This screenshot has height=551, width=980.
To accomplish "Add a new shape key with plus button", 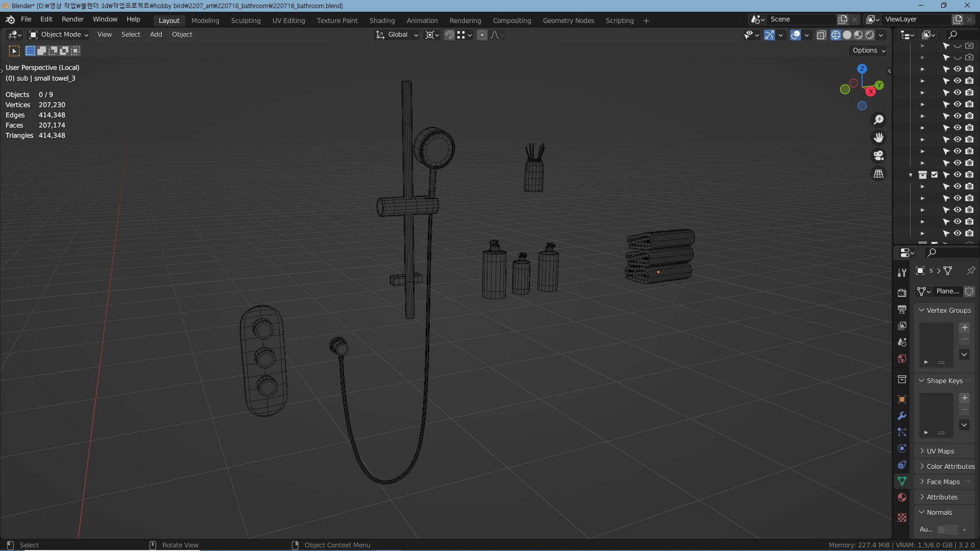I will click(x=965, y=398).
